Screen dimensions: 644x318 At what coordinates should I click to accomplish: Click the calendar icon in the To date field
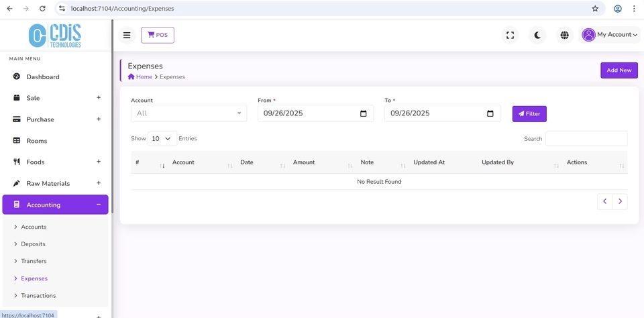490,113
